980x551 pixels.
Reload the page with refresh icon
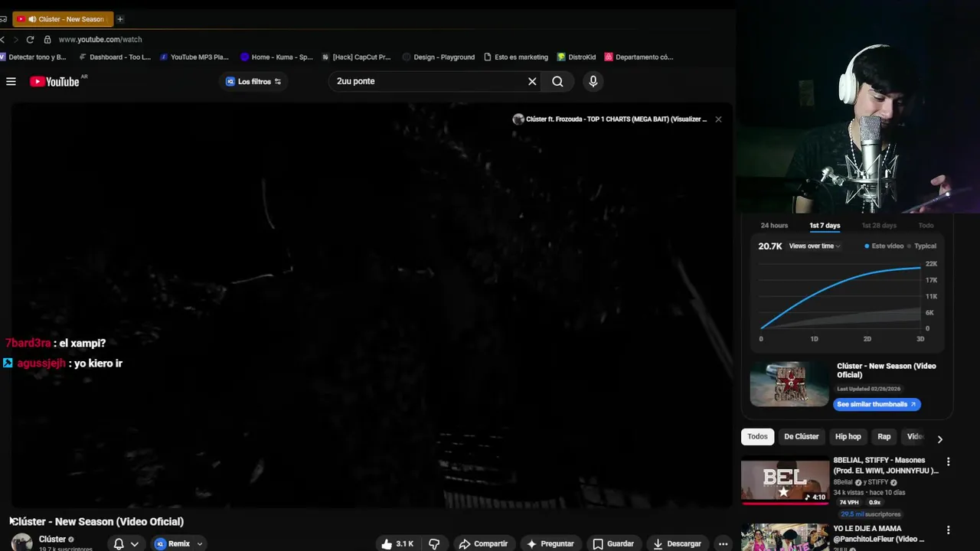pos(30,39)
